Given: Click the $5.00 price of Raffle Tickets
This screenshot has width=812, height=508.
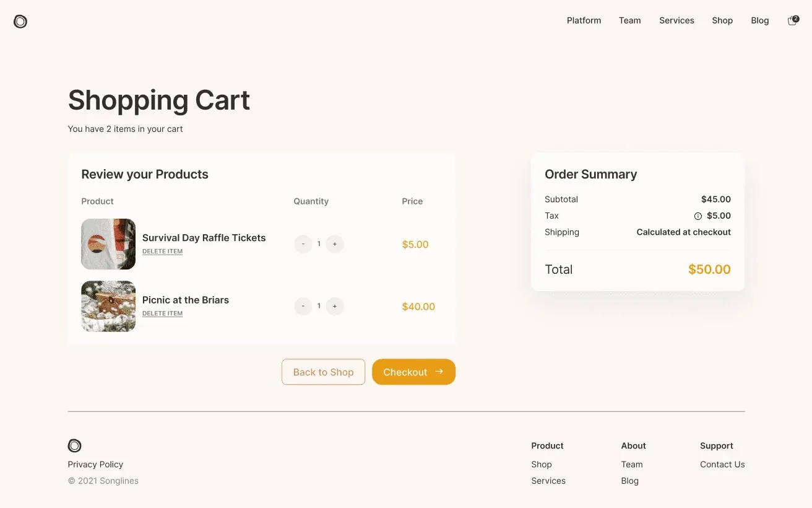Looking at the screenshot, I should pyautogui.click(x=415, y=245).
